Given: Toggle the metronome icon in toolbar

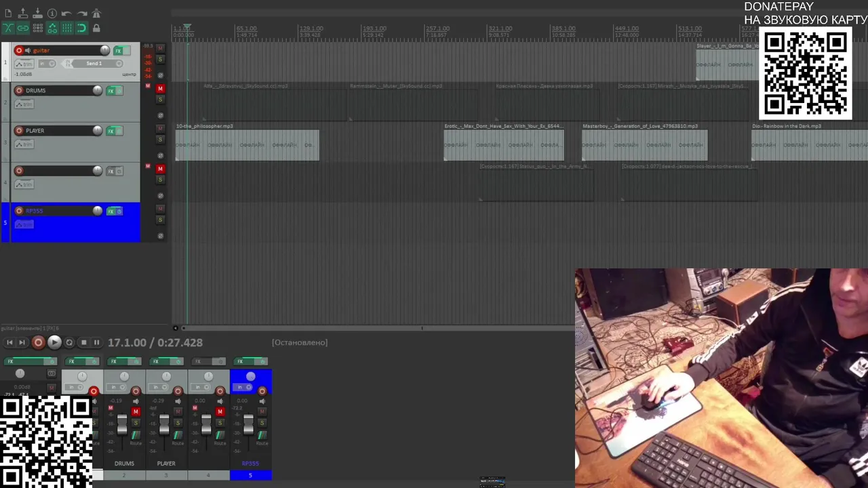Looking at the screenshot, I should (x=96, y=14).
